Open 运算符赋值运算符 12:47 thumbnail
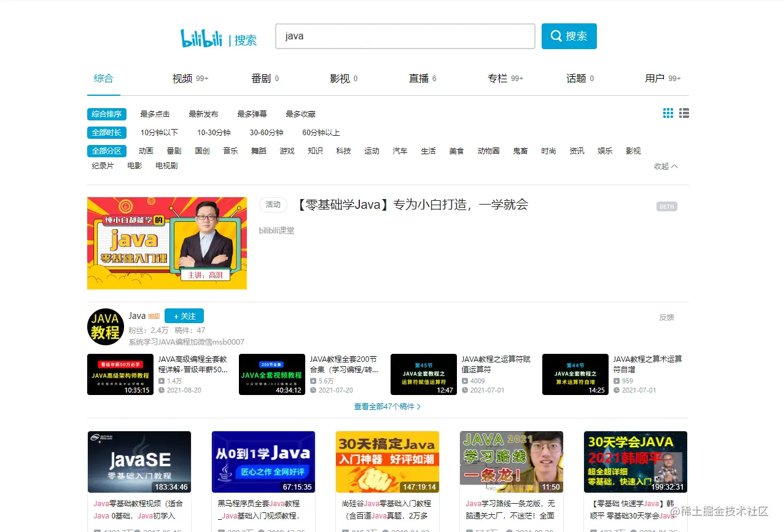Viewport: 783px width, 532px height. tap(424, 375)
